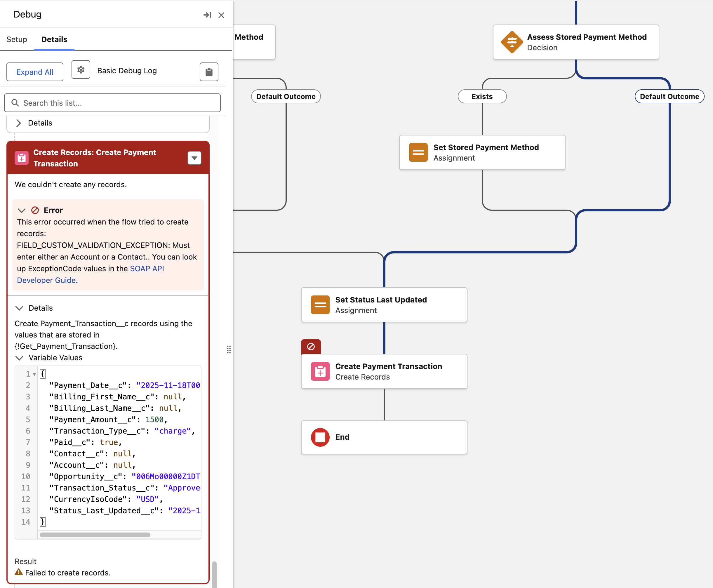
Task: Select the Assess Stored Payment Method decision icon
Action: [x=512, y=42]
